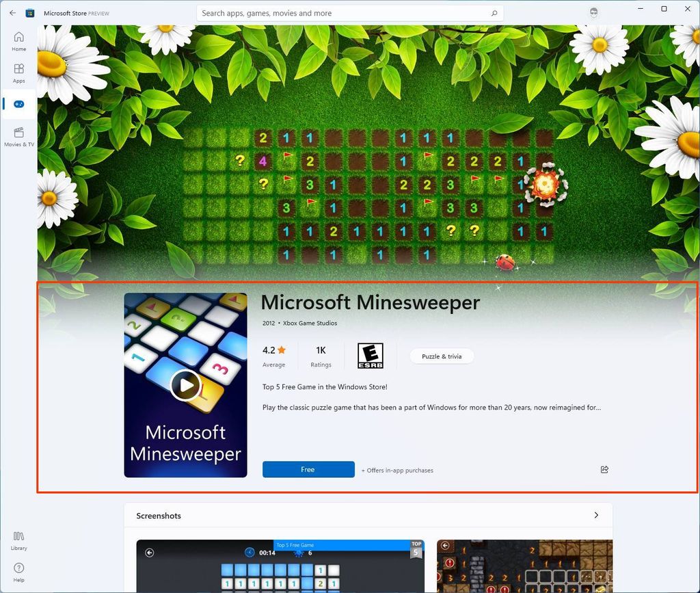Open Help at the bottom of the sidebar

[18, 571]
